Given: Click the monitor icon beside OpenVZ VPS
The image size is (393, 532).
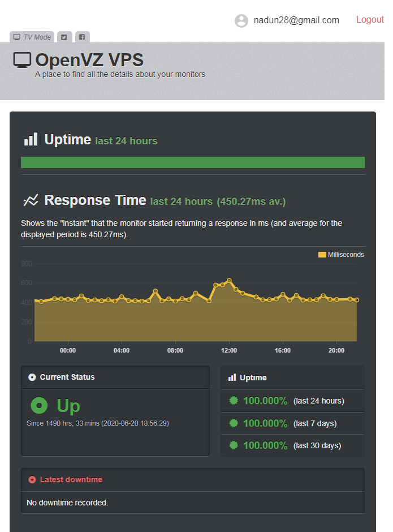Looking at the screenshot, I should click(x=22, y=60).
